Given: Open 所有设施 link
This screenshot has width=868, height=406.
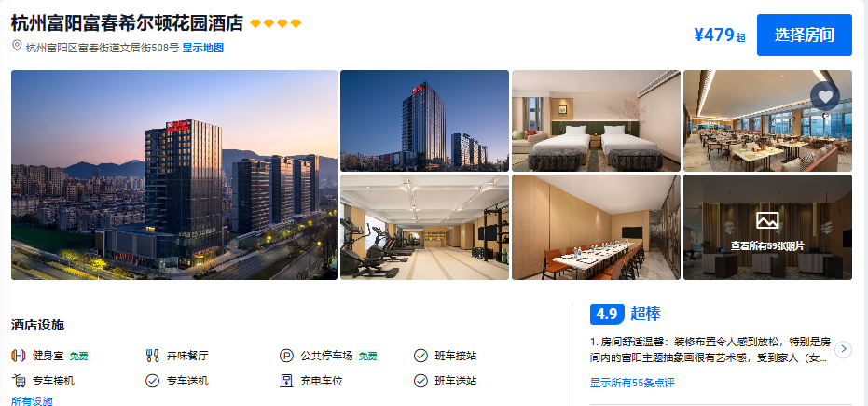Looking at the screenshot, I should [32, 401].
